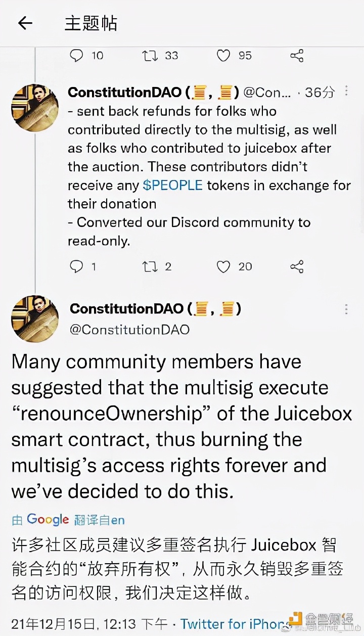Like the refunds tweet with 20 likes
The width and height of the screenshot is (364, 636).
point(223,266)
